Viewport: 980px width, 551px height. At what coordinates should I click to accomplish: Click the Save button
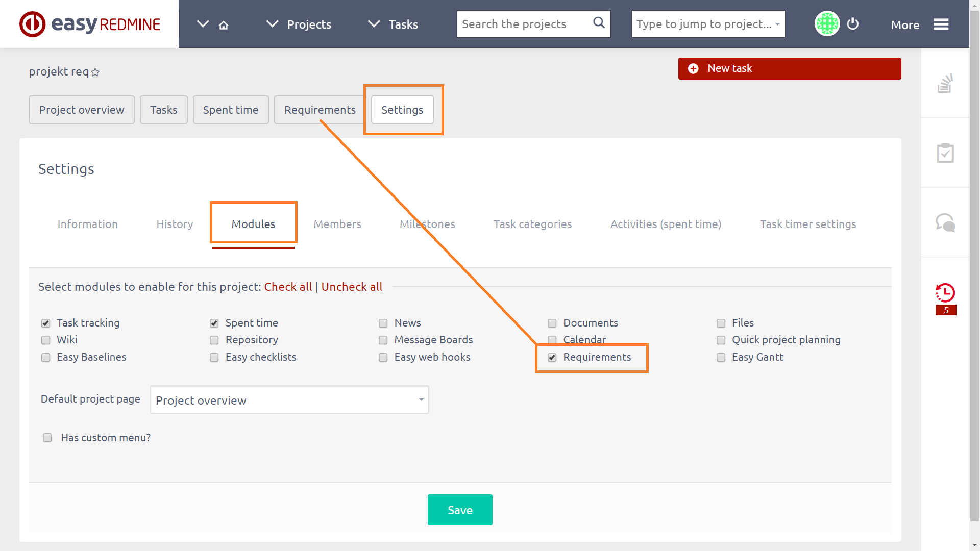(x=460, y=510)
